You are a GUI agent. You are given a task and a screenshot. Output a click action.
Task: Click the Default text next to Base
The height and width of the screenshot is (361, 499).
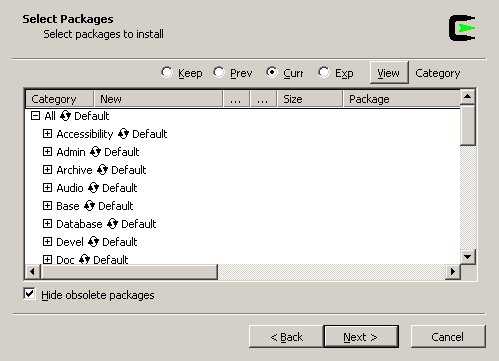[116, 206]
